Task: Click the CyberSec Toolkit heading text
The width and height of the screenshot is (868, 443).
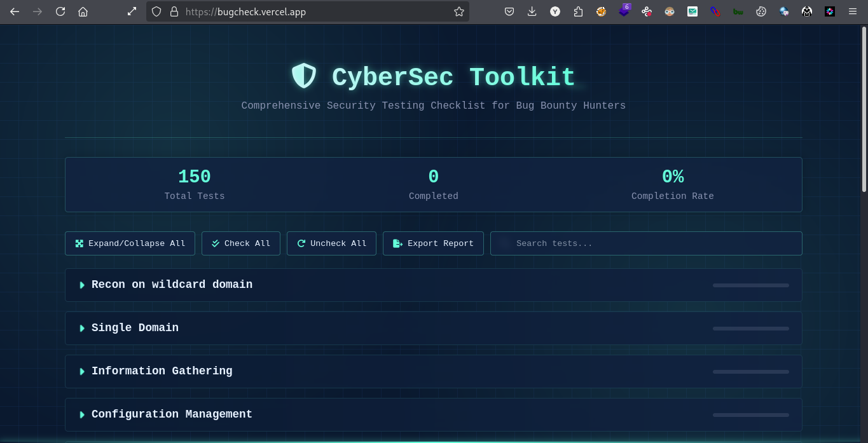Action: click(x=453, y=78)
